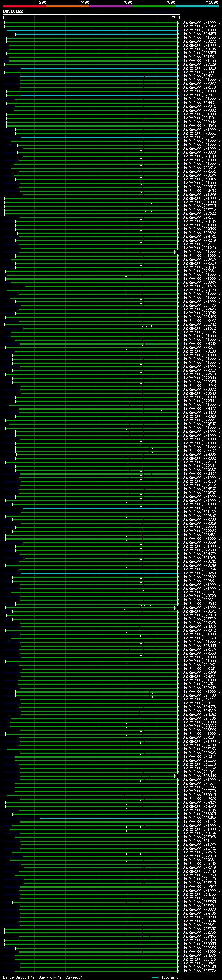Open hit UniRef100_B9RIJ3
This screenshot has height=980, width=222.
click(x=199, y=87)
